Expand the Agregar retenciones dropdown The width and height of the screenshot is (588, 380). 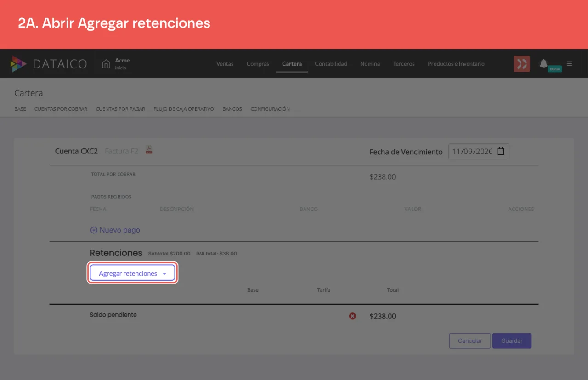[x=132, y=273]
